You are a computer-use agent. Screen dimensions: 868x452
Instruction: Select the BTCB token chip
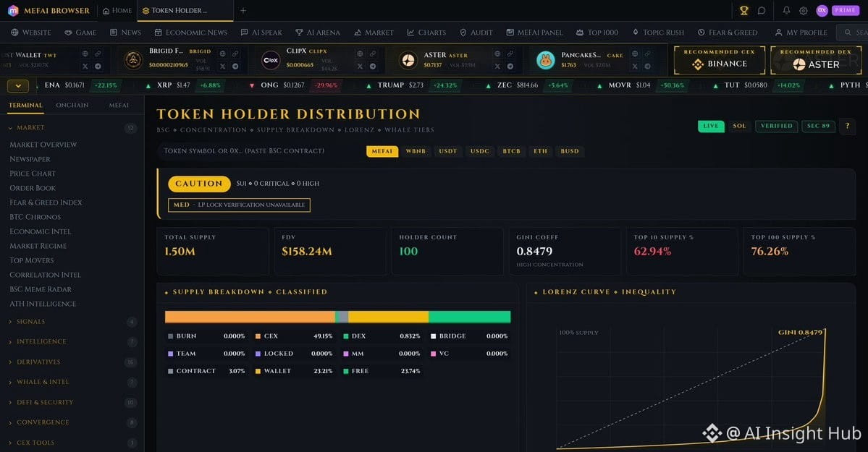coord(512,151)
